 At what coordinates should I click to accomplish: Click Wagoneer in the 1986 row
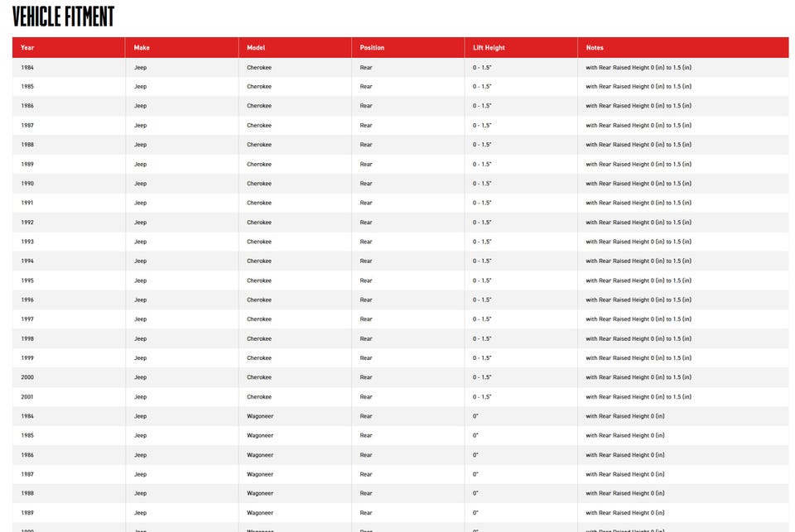tap(260, 455)
